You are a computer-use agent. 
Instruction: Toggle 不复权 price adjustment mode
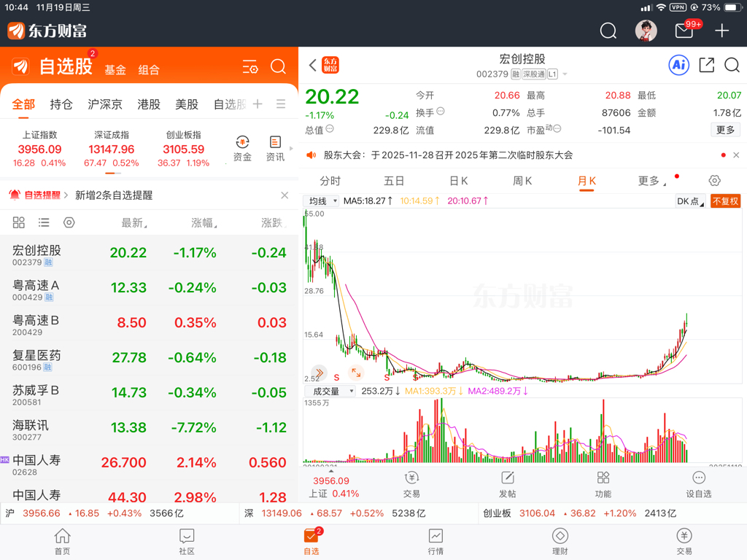click(725, 201)
